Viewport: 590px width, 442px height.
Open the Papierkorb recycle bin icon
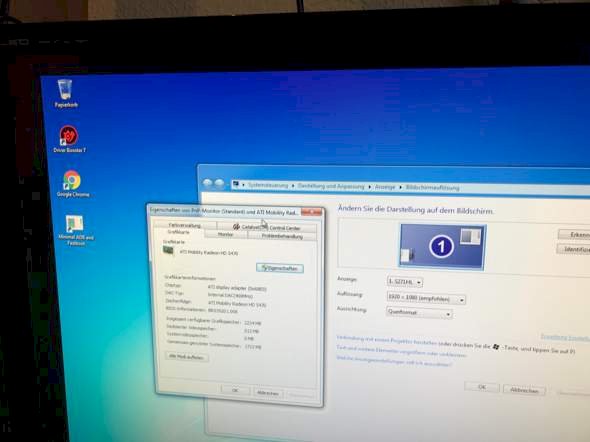65,94
